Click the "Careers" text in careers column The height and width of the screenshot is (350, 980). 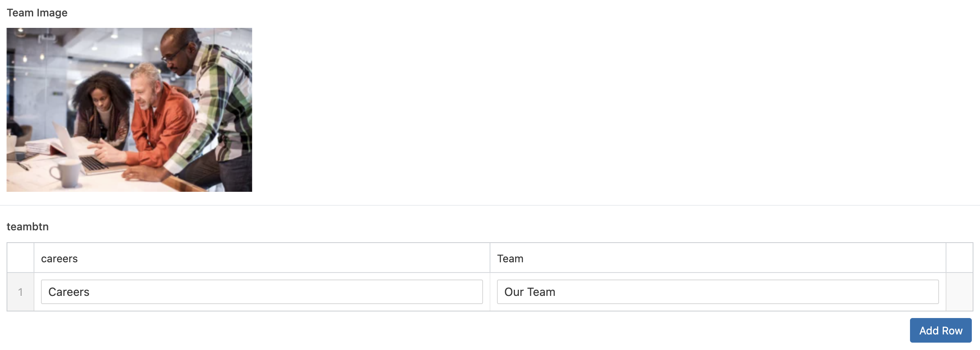coord(69,292)
